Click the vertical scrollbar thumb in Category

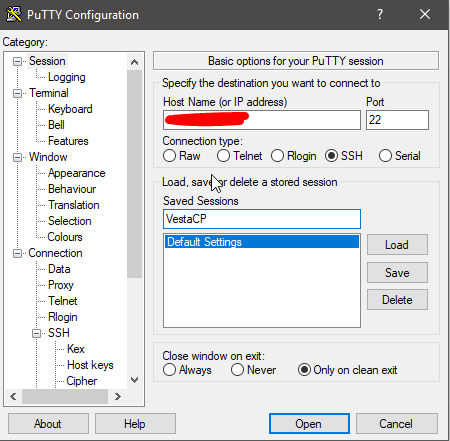point(134,174)
